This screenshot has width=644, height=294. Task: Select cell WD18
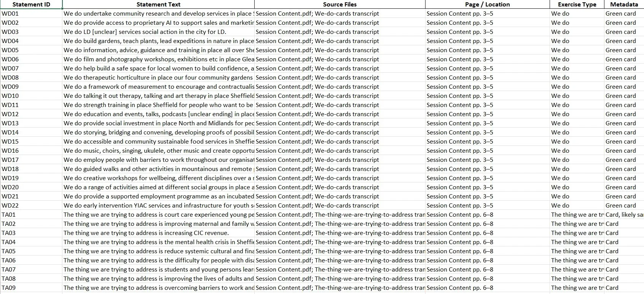click(x=31, y=169)
